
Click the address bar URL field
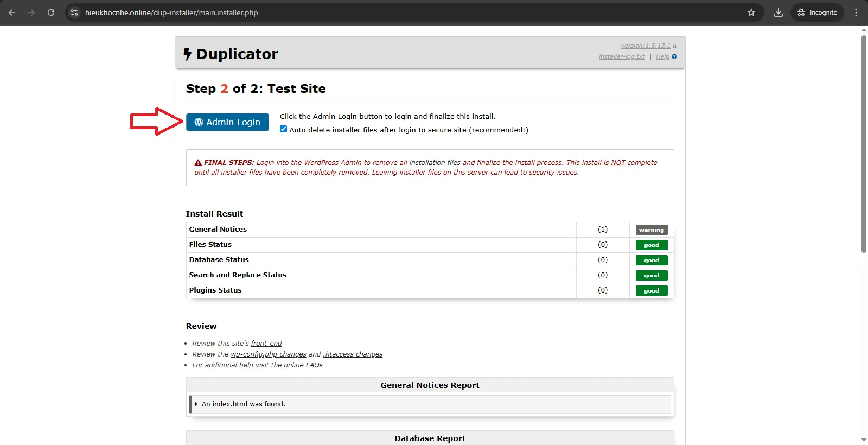(x=380, y=12)
